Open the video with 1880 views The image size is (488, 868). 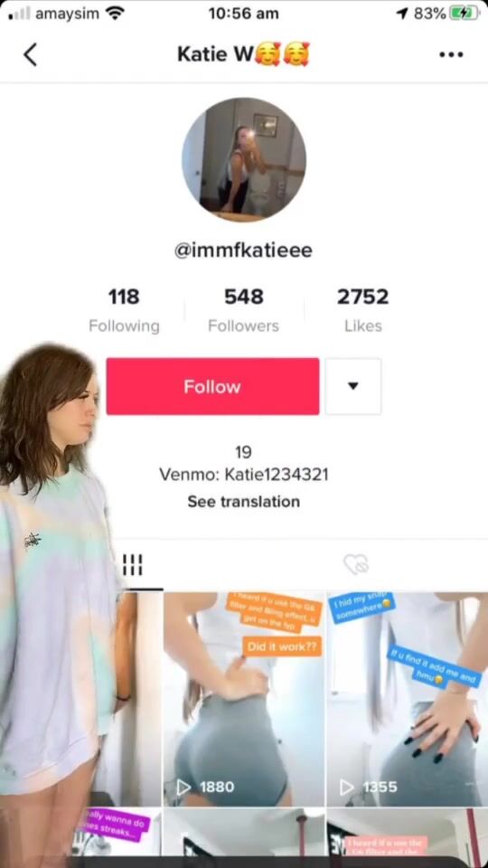[244, 699]
